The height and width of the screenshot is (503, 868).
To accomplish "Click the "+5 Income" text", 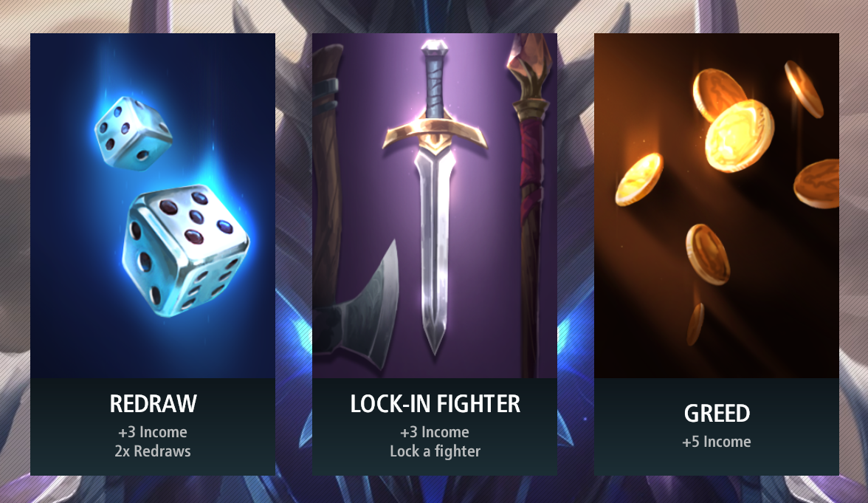I will point(716,442).
